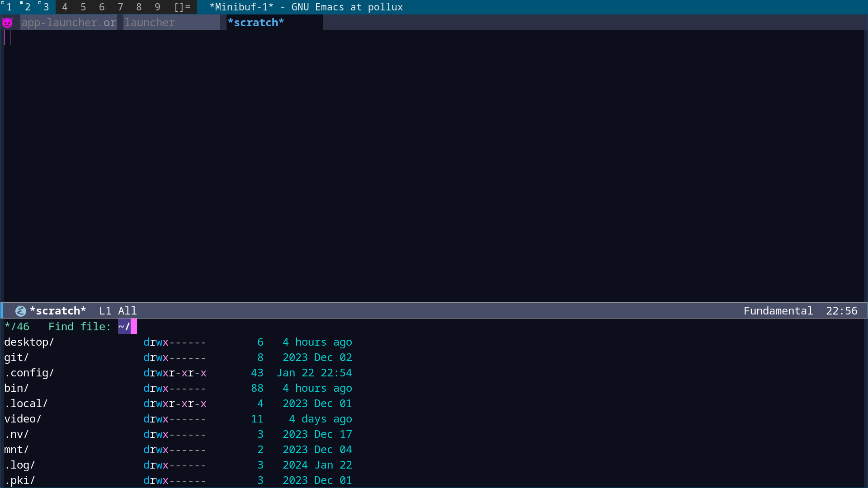Click the L1 line indicator in the mode line
The height and width of the screenshot is (488, 868).
point(104,310)
